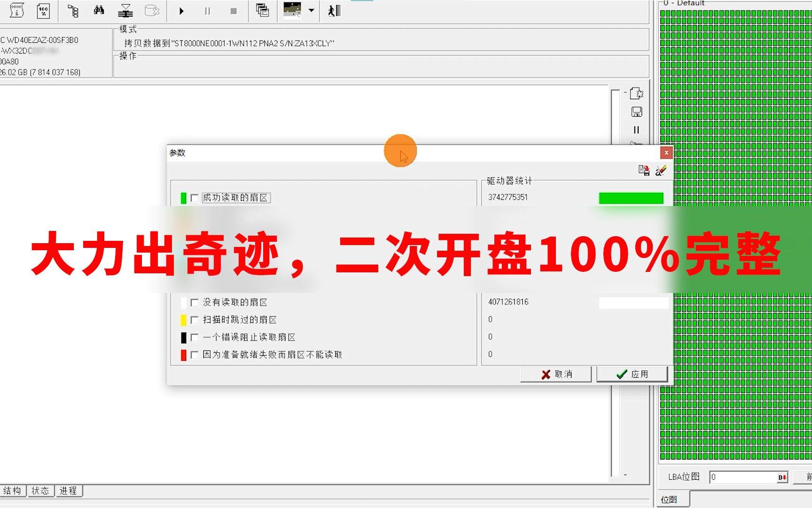Open the map view dropdown arrow in the toolbar
This screenshot has width=812, height=508.
coord(310,10)
